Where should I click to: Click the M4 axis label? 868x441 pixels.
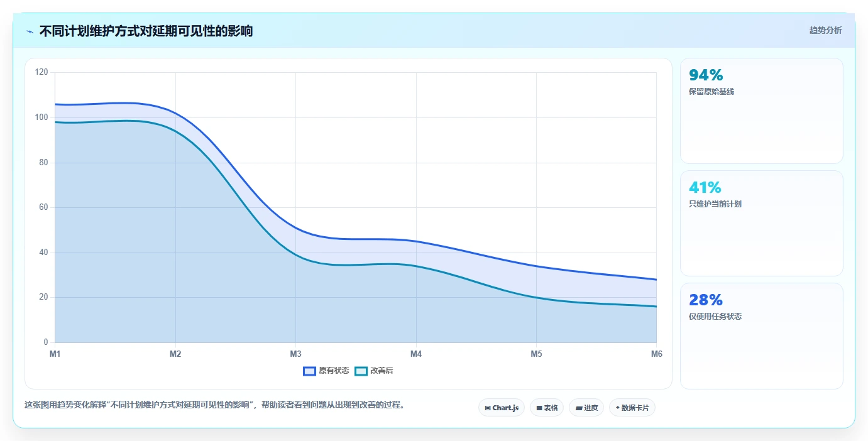tap(416, 354)
